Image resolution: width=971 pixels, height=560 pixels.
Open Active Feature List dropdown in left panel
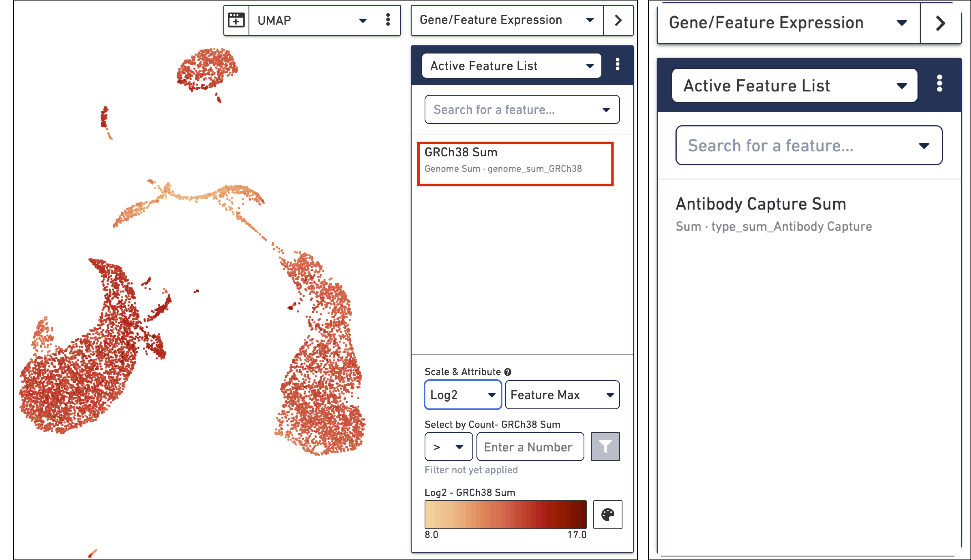coord(512,66)
